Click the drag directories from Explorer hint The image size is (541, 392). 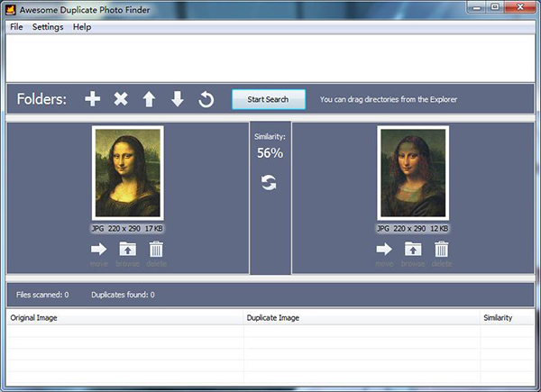pyautogui.click(x=389, y=99)
